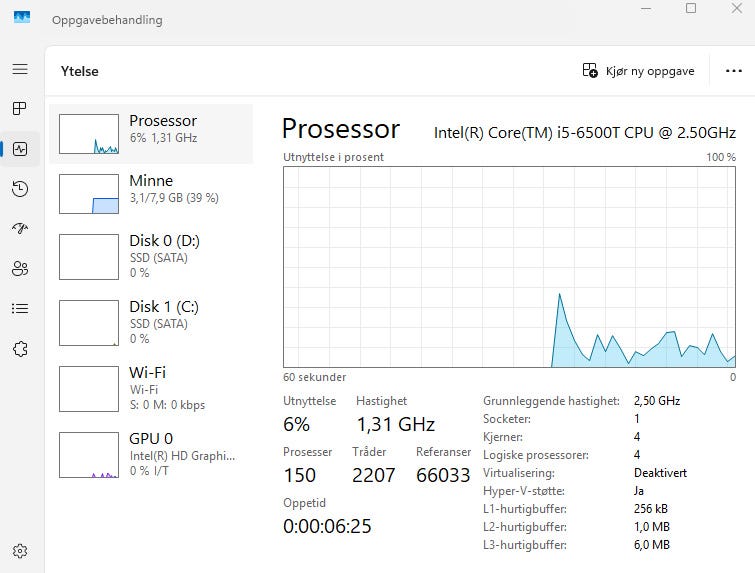Select Disk 0 (D:) performance item
This screenshot has height=573, width=755.
151,257
